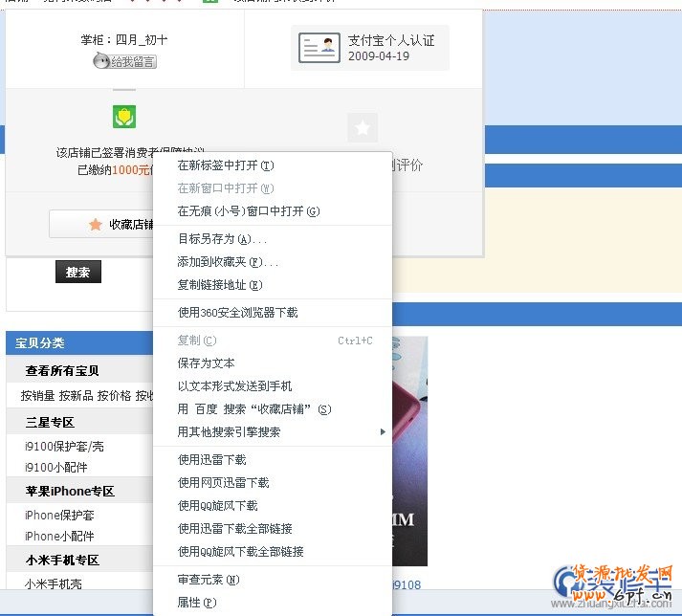Screen dimensions: 682x616
Task: Click the 给我留言 Wangwang message button
Action: click(125, 61)
